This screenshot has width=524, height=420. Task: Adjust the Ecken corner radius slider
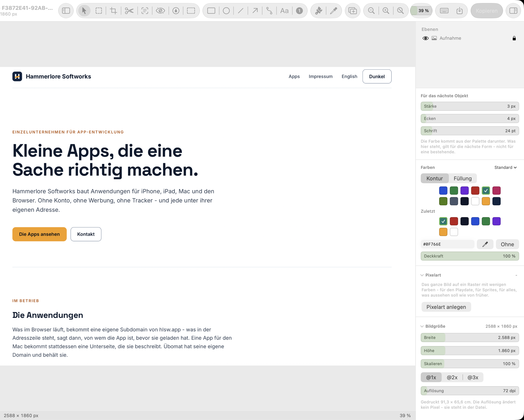pyautogui.click(x=470, y=118)
